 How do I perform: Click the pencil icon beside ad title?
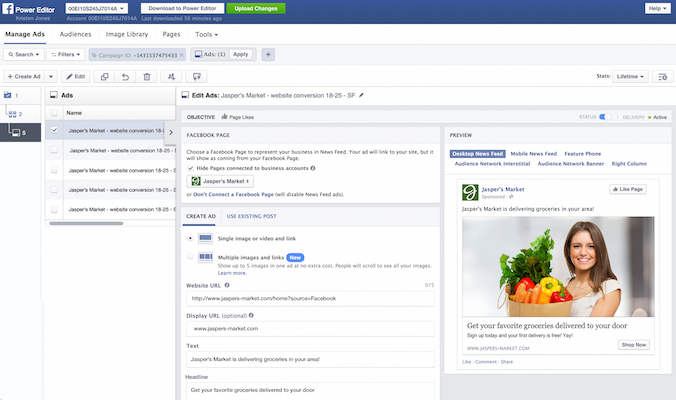click(x=361, y=95)
